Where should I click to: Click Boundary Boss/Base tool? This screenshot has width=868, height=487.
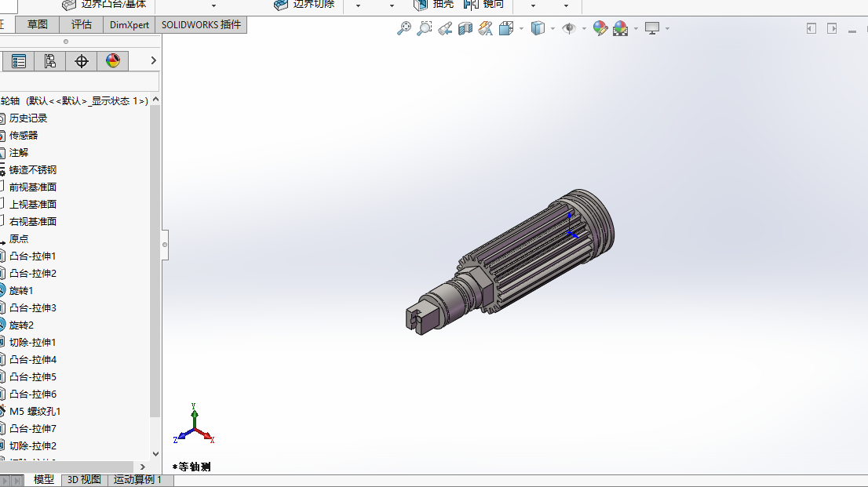(x=104, y=5)
